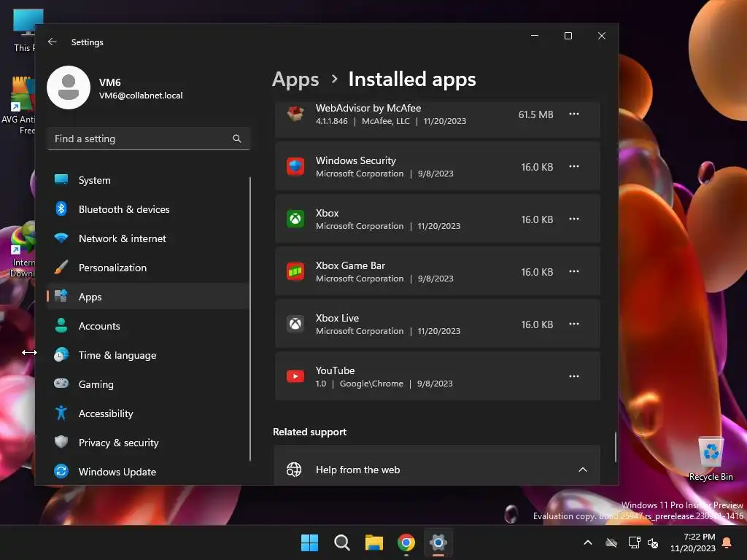Open Privacy & security settings
Screen dimensions: 747x560
click(x=148, y=443)
